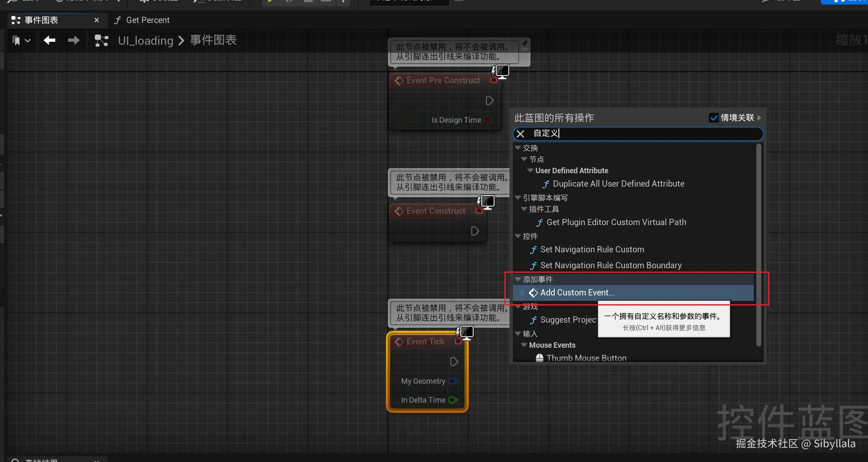Image resolution: width=868 pixels, height=462 pixels.
Task: Click the UI_loading breadcrumb link
Action: (x=146, y=41)
